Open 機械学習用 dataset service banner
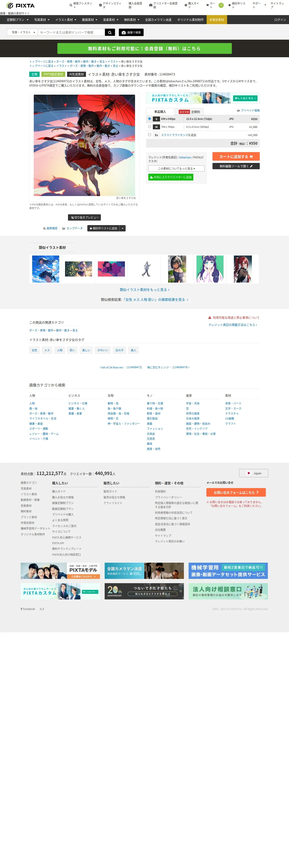 (x=228, y=571)
